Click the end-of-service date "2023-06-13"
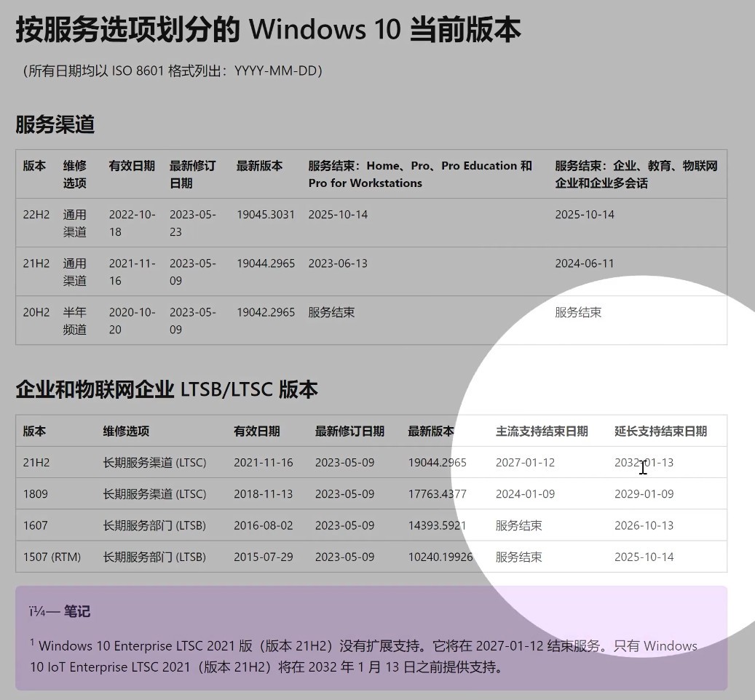The width and height of the screenshot is (755, 700). pos(338,263)
